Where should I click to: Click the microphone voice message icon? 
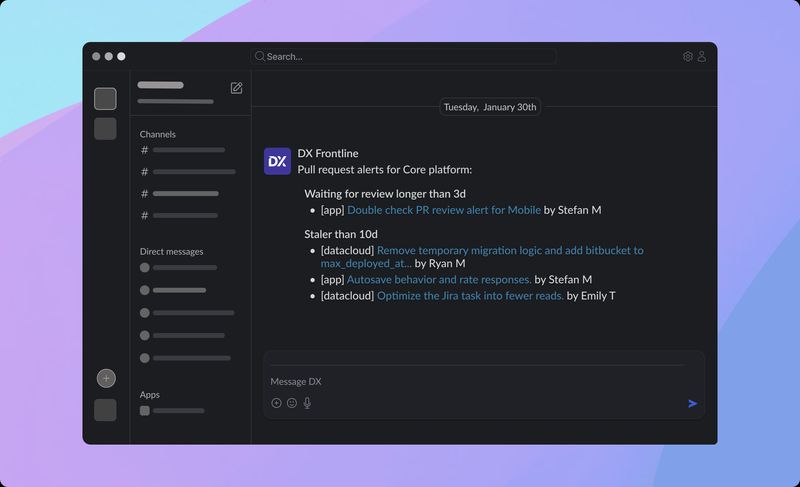pyautogui.click(x=307, y=403)
